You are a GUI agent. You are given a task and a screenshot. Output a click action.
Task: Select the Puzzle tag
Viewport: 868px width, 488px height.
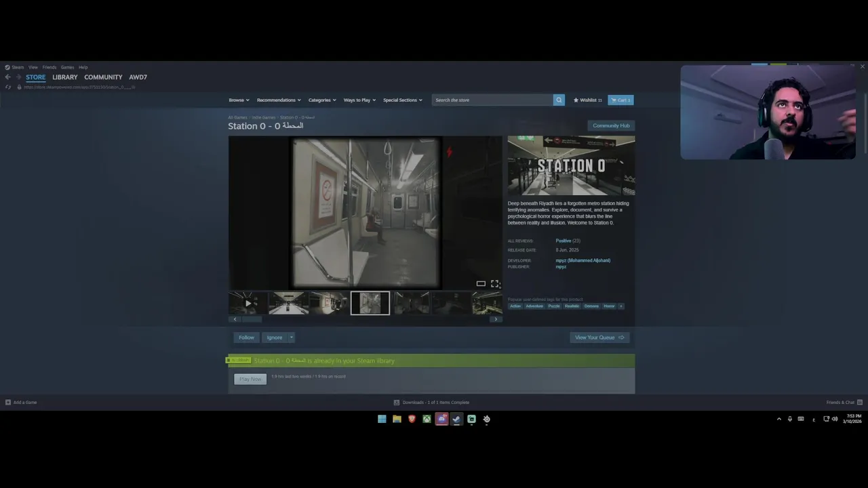pos(554,306)
